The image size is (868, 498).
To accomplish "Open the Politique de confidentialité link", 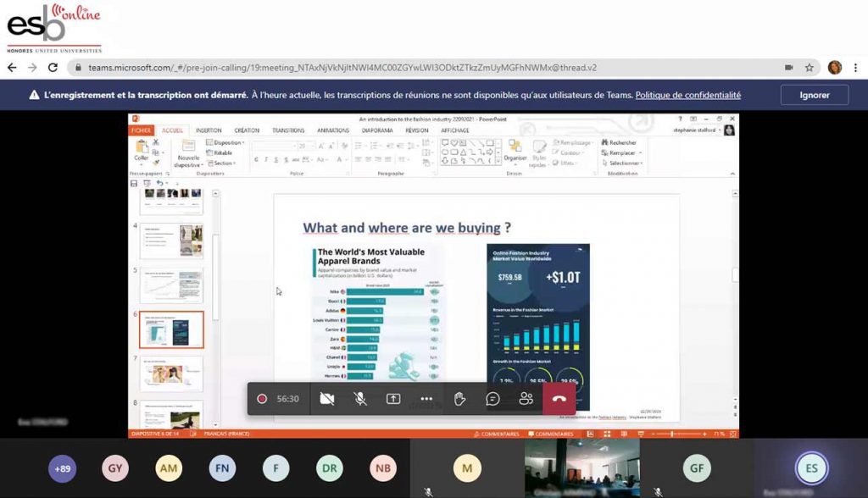I will click(687, 95).
